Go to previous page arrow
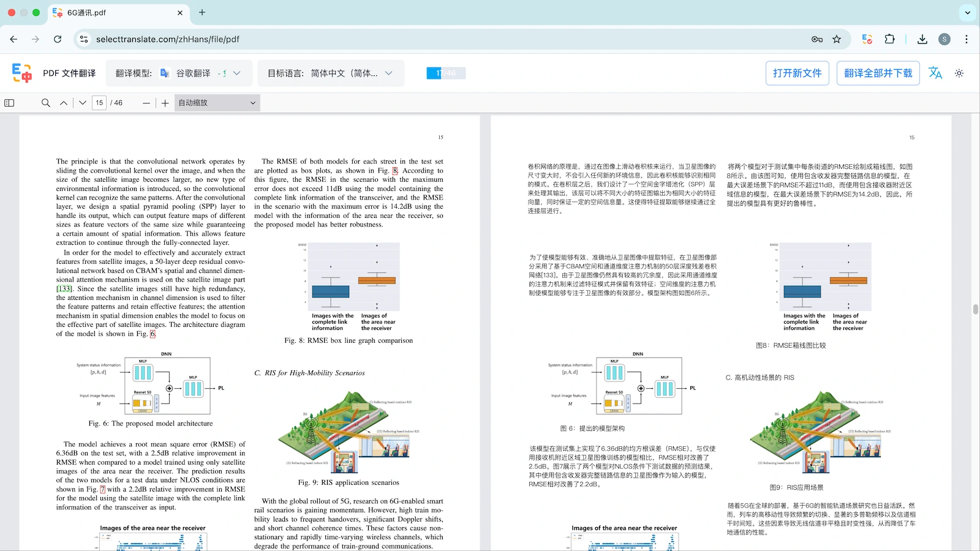 pyautogui.click(x=64, y=103)
